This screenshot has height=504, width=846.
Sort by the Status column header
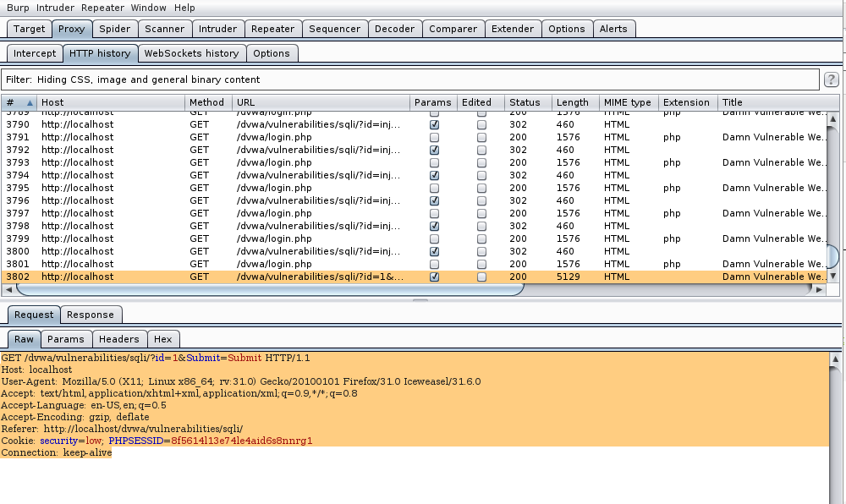[528, 102]
